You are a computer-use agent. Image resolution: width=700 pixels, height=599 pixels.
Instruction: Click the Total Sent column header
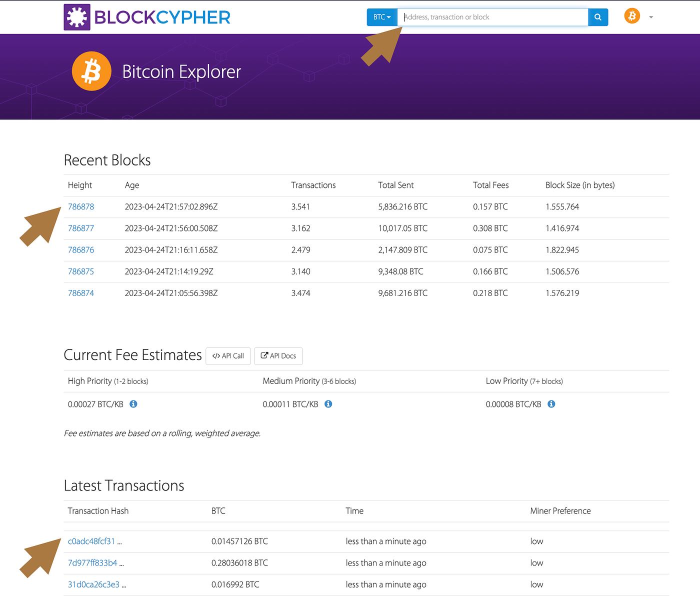[396, 185]
